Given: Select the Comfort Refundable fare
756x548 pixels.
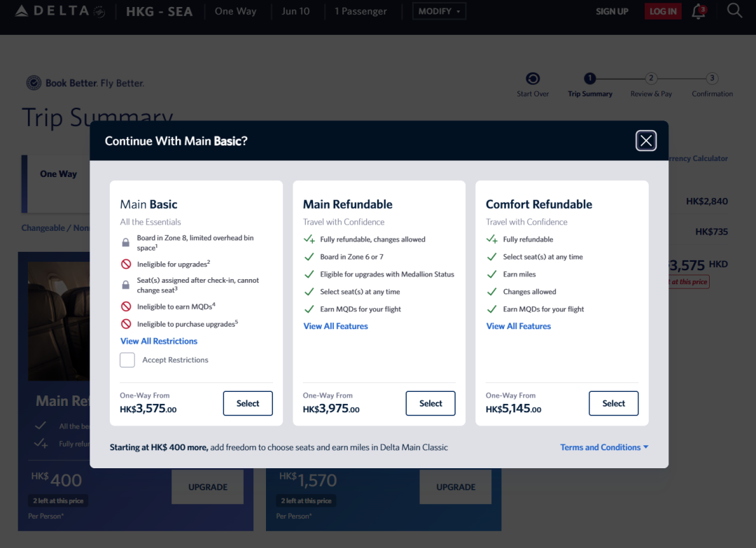Looking at the screenshot, I should click(613, 403).
